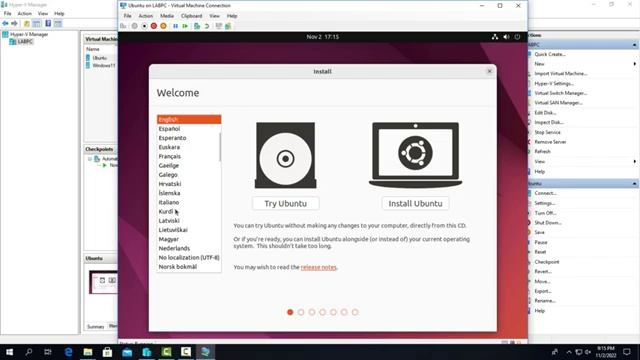Open Windows Start menu
640x360 pixels.
pos(9,352)
